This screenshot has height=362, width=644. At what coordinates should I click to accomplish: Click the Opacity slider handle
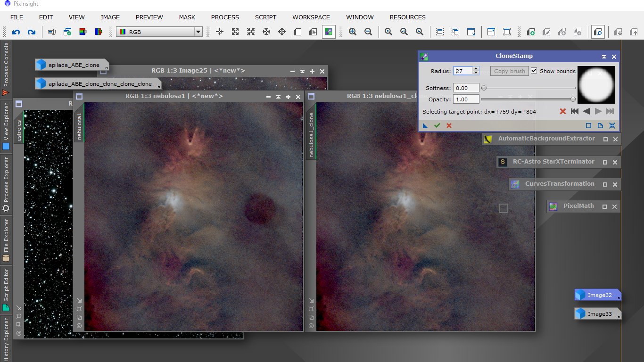pyautogui.click(x=573, y=99)
